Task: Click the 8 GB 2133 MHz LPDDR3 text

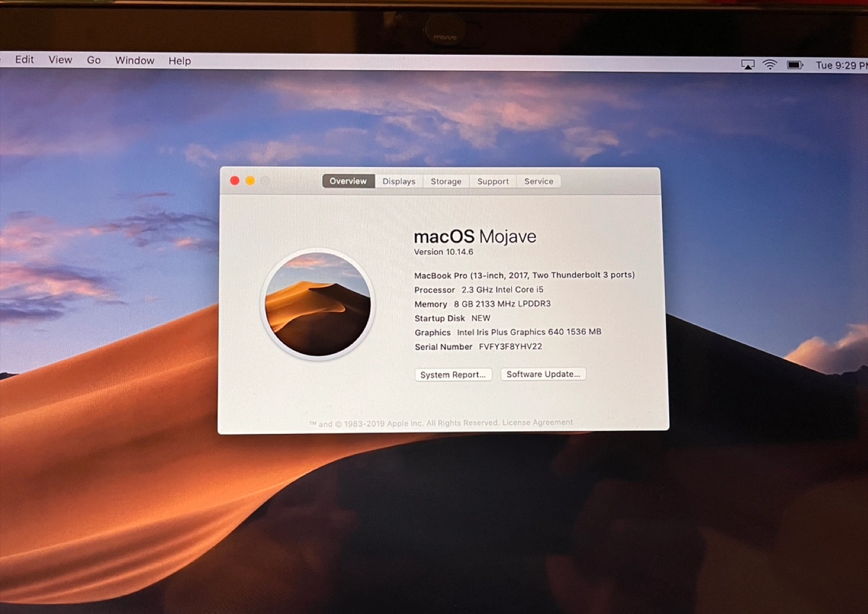Action: (x=502, y=304)
